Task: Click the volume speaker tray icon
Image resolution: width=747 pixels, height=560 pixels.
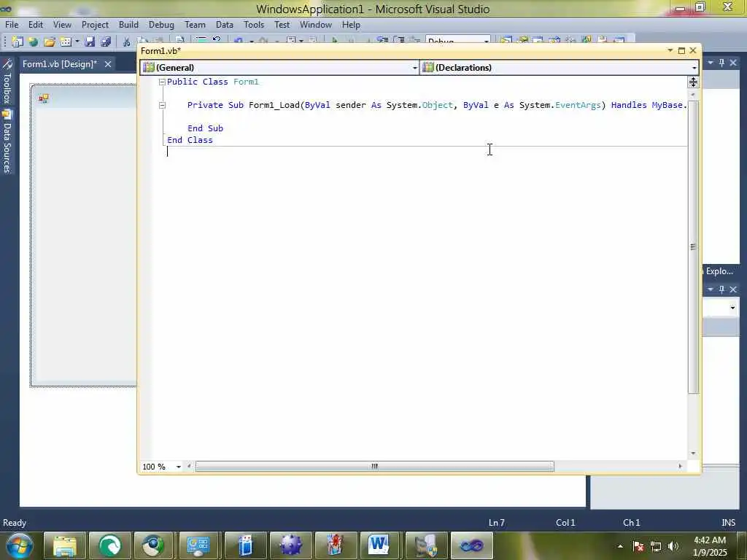Action: [673, 546]
